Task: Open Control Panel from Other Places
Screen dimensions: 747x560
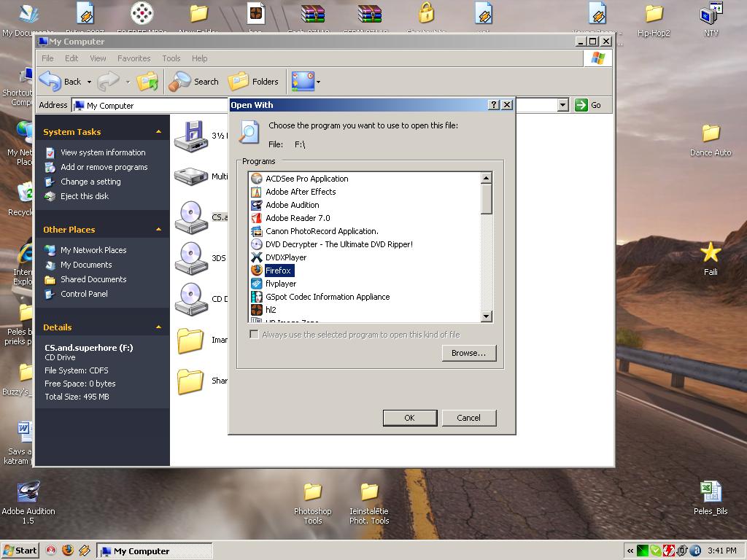Action: [84, 294]
